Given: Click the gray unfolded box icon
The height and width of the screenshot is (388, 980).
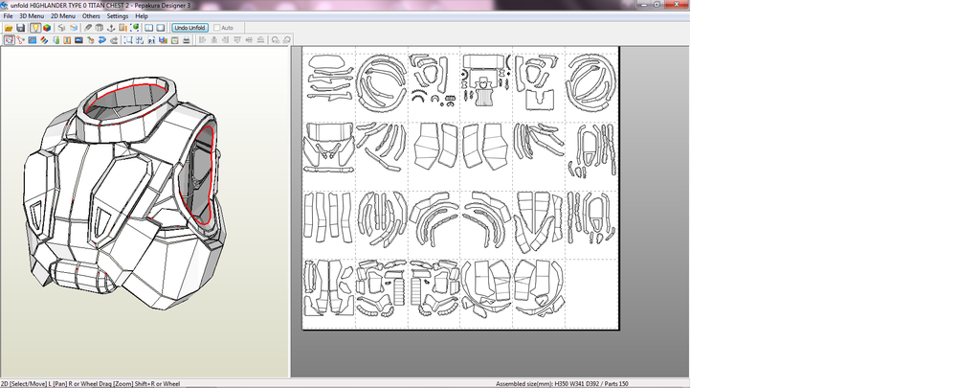Looking at the screenshot, I should (100, 28).
